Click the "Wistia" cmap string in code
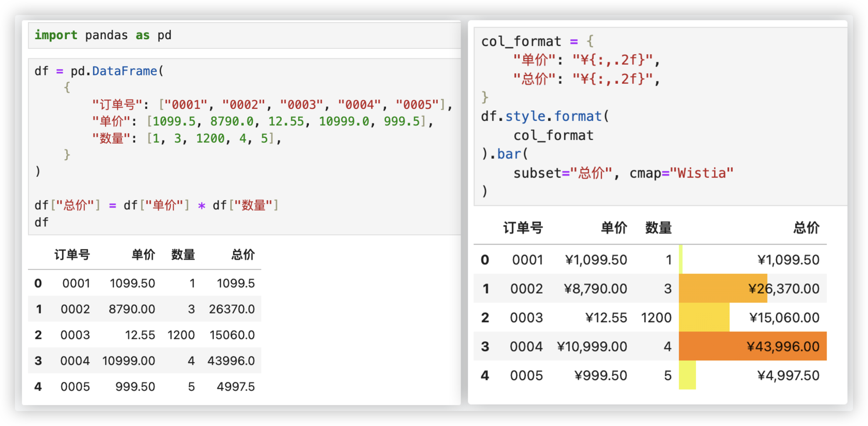The height and width of the screenshot is (426, 868). pyautogui.click(x=701, y=173)
